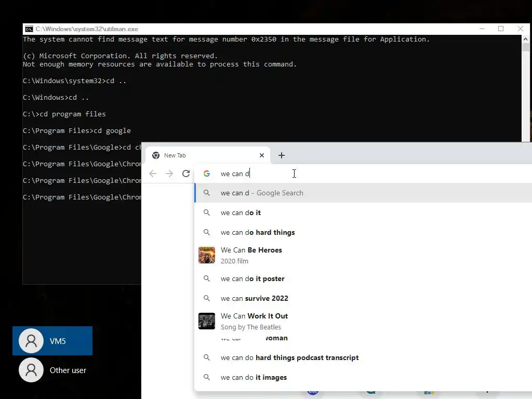Click the We Can Work It Out thumbnail
Image resolution: width=532 pixels, height=399 pixels.
[207, 321]
